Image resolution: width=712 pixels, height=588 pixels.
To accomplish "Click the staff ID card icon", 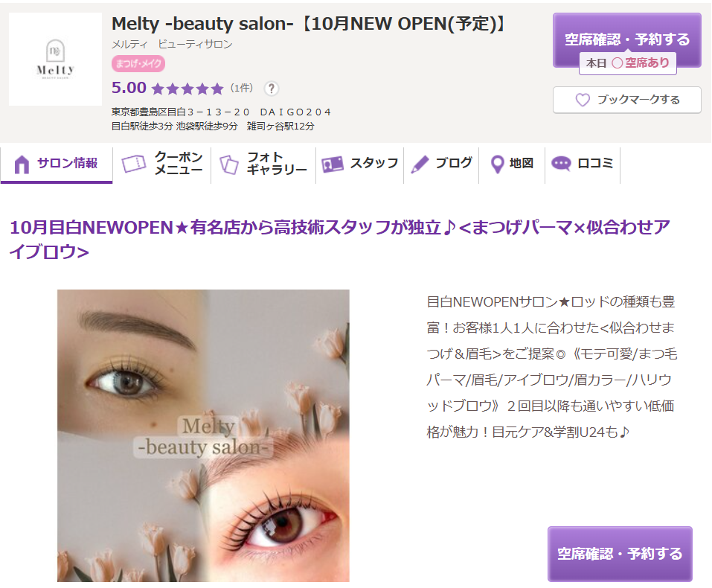I will [x=333, y=164].
